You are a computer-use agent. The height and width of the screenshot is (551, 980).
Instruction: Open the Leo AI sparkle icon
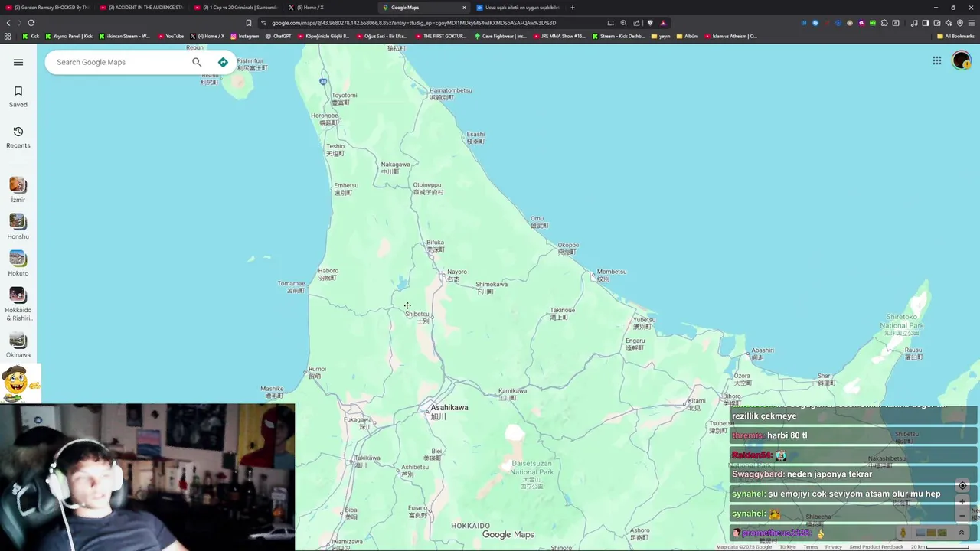coord(949,23)
